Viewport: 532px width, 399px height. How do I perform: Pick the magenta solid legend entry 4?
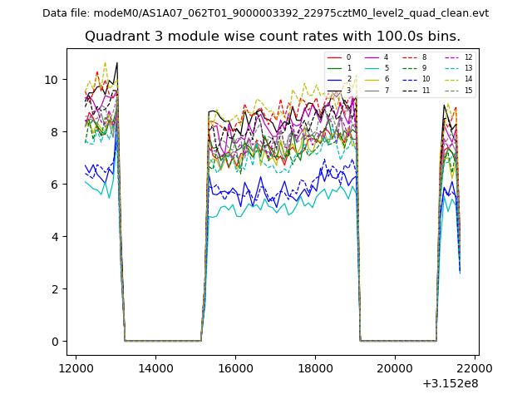tap(372, 57)
